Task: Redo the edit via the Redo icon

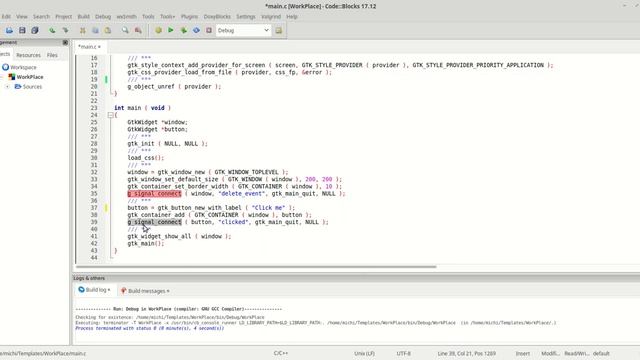Action: [65, 30]
